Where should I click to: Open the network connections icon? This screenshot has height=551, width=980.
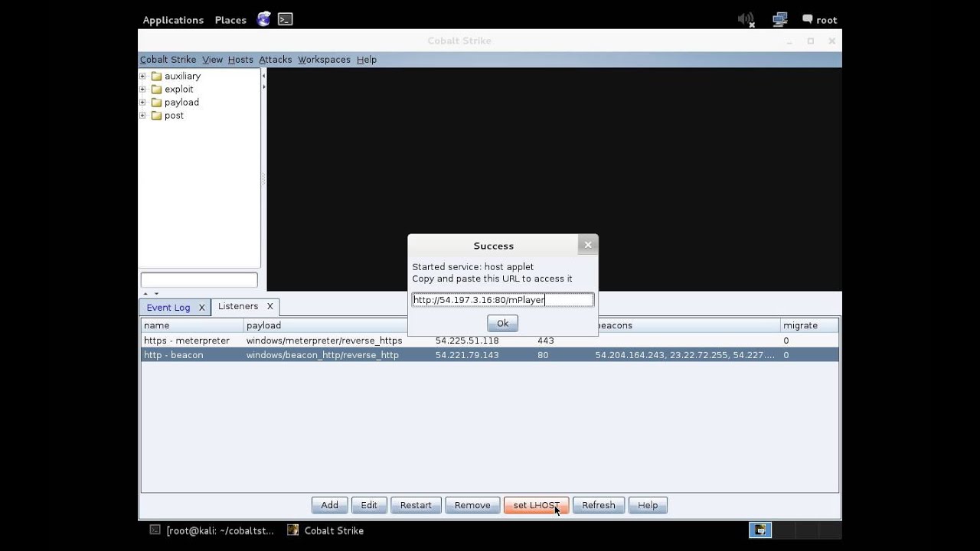(780, 19)
